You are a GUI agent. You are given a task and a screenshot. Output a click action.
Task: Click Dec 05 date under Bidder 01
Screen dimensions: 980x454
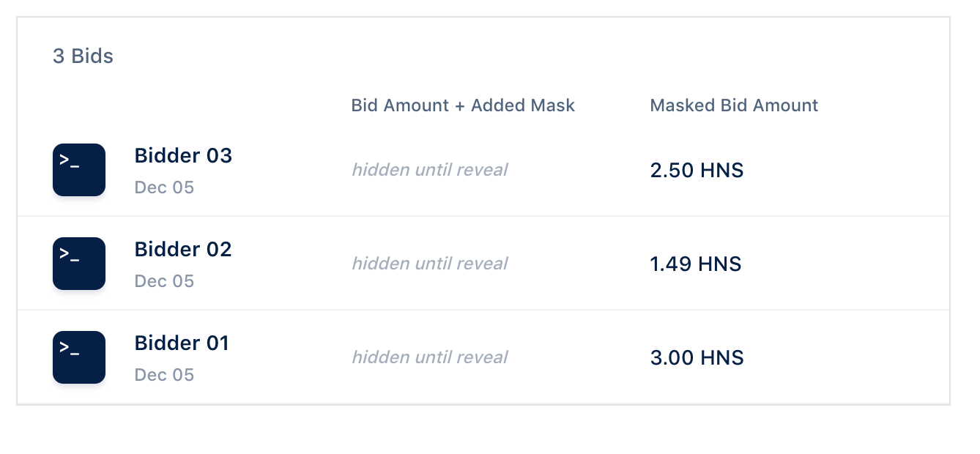pyautogui.click(x=164, y=375)
